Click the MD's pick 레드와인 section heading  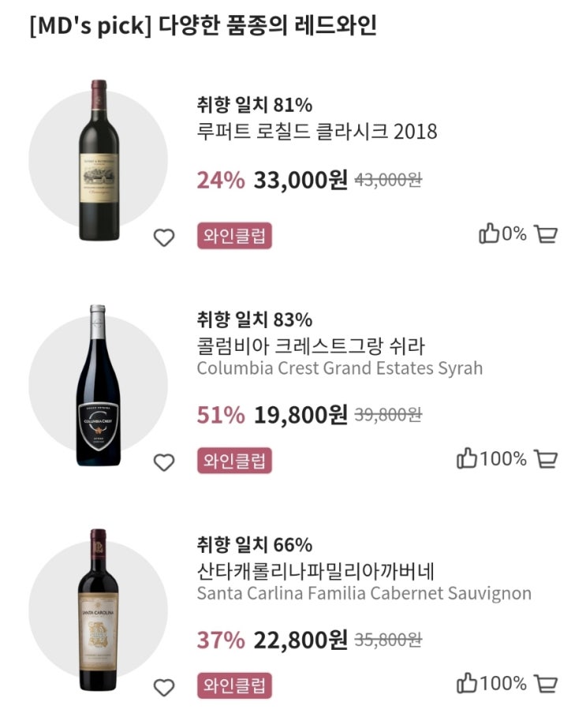pos(203,25)
